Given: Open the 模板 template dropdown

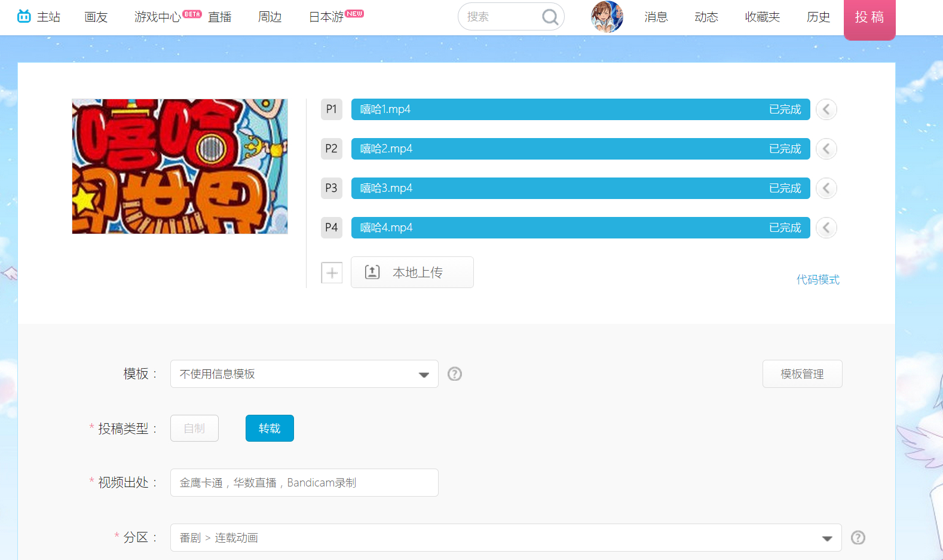Looking at the screenshot, I should click(304, 374).
